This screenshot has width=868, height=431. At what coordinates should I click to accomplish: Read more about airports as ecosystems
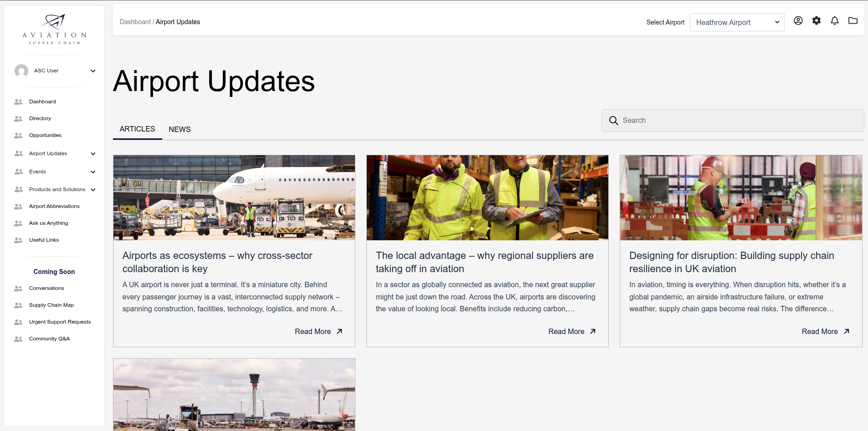(x=318, y=331)
